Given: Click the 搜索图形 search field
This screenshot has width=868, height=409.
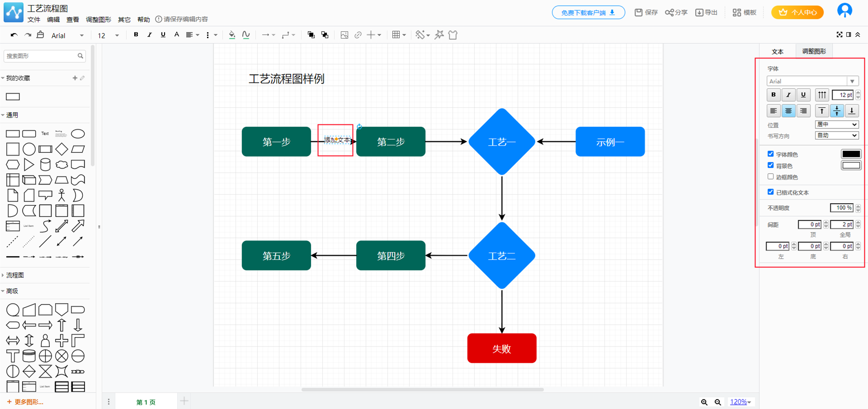Looking at the screenshot, I should pyautogui.click(x=41, y=56).
